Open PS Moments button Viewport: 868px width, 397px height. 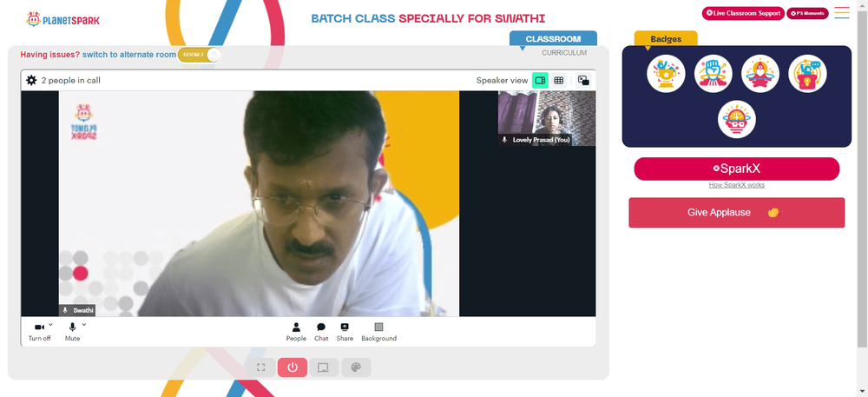coord(807,13)
